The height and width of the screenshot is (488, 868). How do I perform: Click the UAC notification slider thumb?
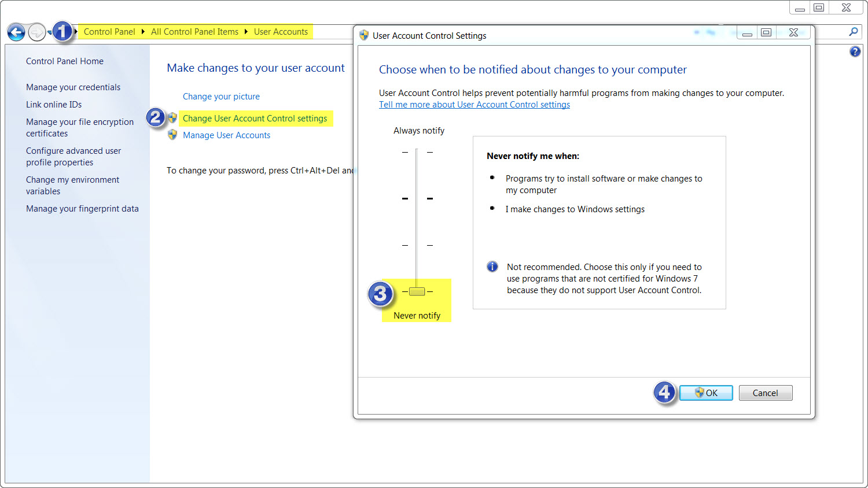click(417, 291)
